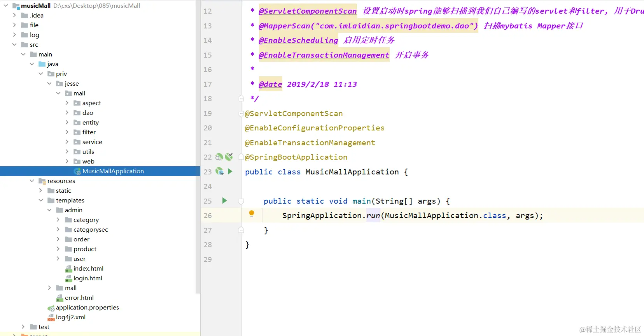This screenshot has height=336, width=644.
Task: Select the category folder row
Action: point(100,220)
